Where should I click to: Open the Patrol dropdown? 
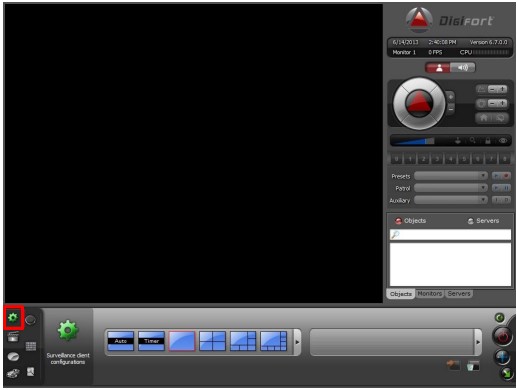tap(451, 188)
